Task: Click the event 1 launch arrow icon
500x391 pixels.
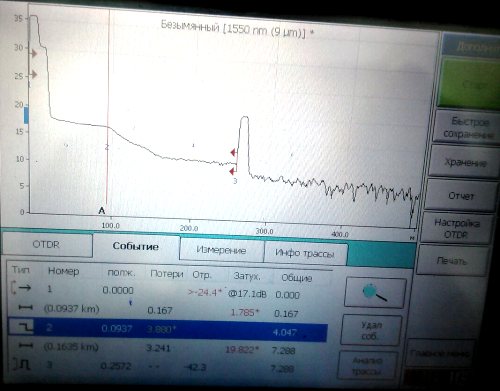Action: (x=21, y=287)
